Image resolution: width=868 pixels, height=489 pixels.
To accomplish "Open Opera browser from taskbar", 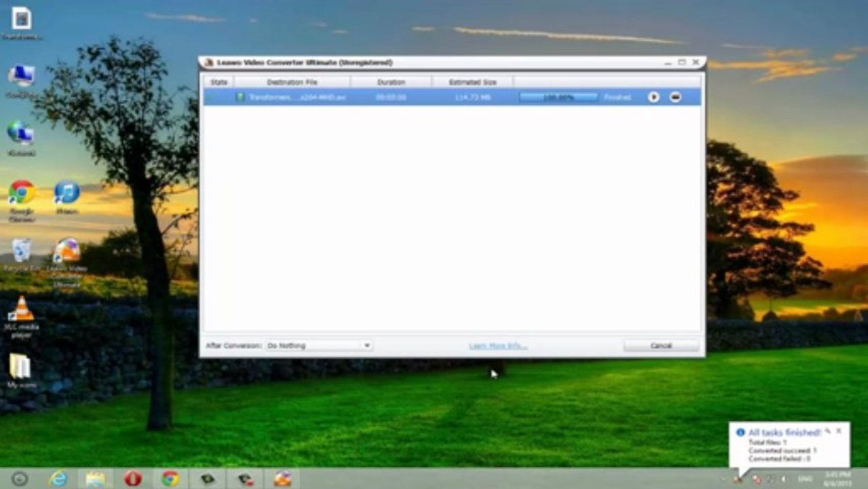I will (x=133, y=479).
